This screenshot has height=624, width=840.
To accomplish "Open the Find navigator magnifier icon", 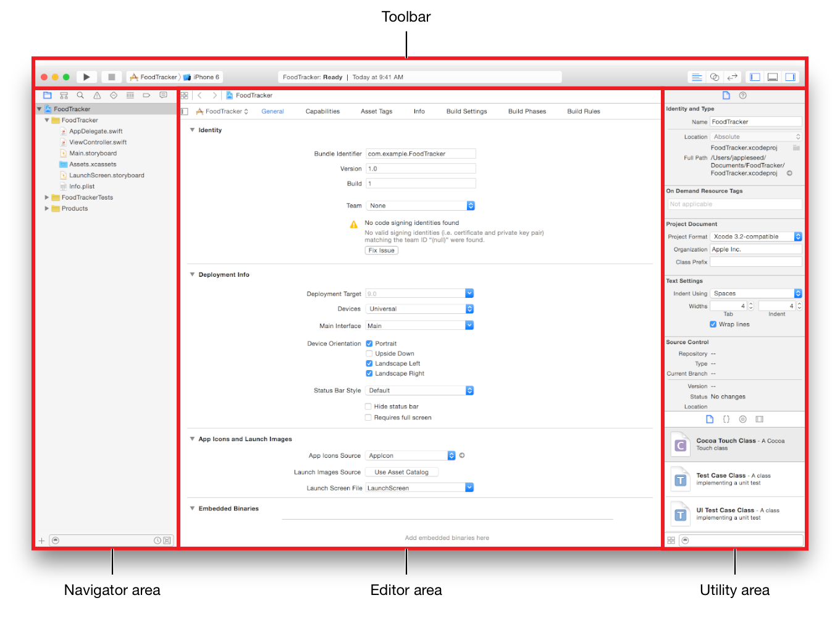I will coord(80,95).
